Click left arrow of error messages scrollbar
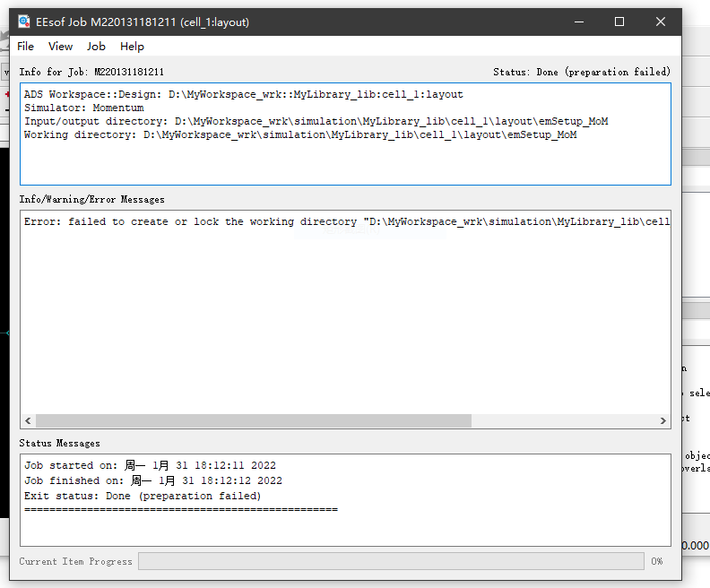 click(x=28, y=420)
